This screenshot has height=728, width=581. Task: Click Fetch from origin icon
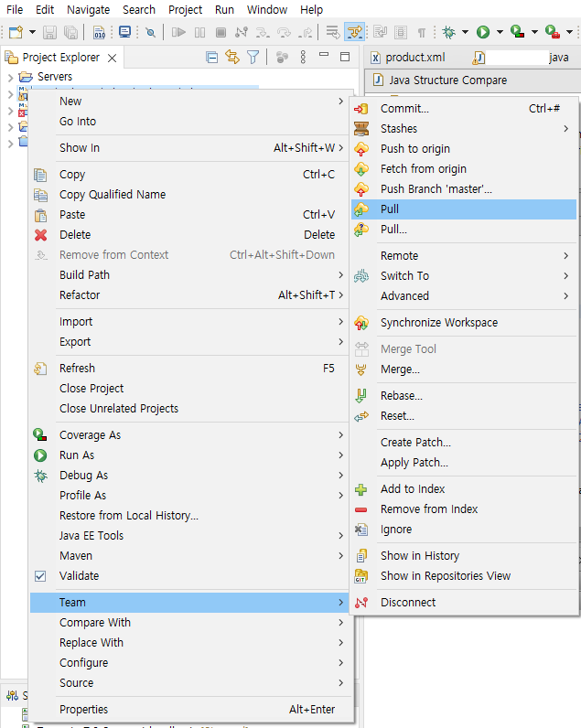point(361,169)
